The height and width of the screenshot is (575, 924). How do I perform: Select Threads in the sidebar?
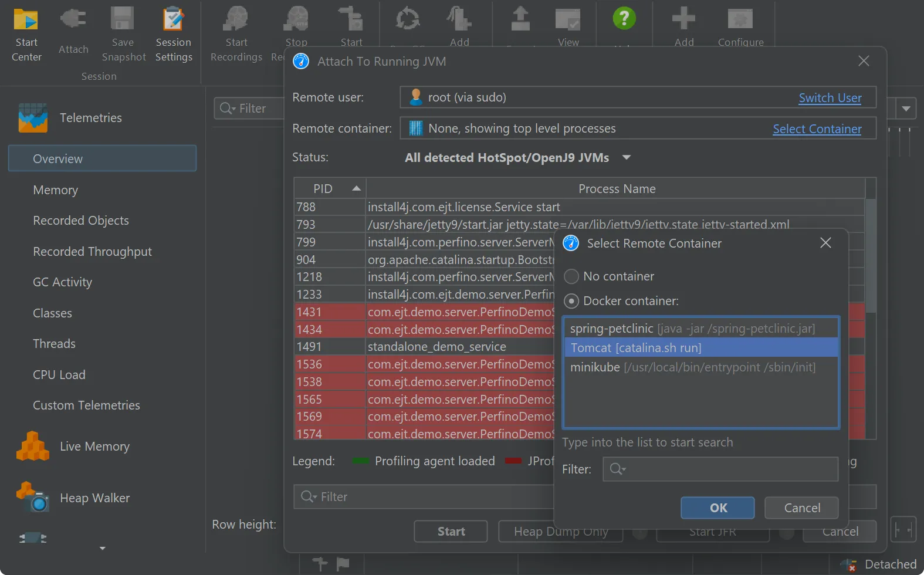tap(54, 344)
